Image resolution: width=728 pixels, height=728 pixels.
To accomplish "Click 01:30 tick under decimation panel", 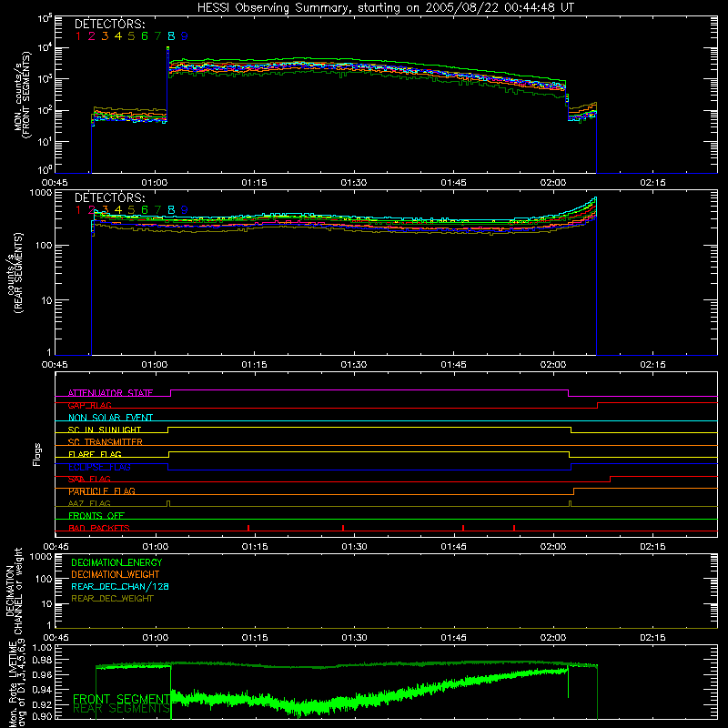I will click(354, 638).
